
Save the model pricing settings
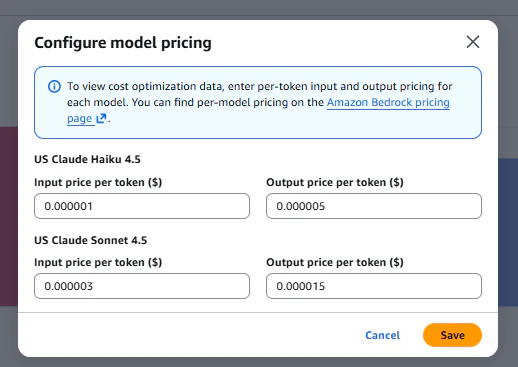tap(452, 335)
